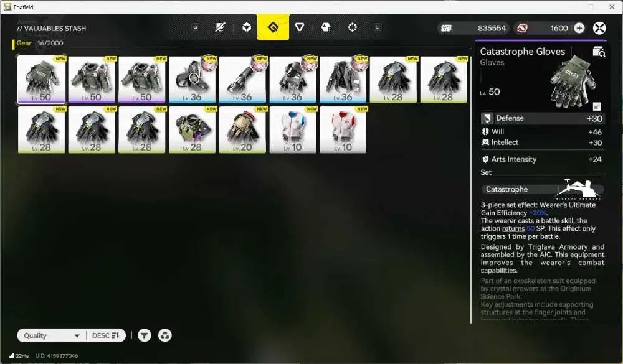Click the 'UID: 4189377046' text

(57, 356)
